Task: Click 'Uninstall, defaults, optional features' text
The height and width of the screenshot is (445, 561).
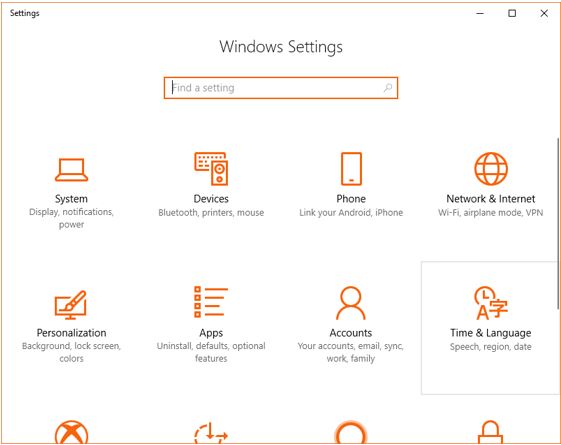Action: tap(211, 352)
